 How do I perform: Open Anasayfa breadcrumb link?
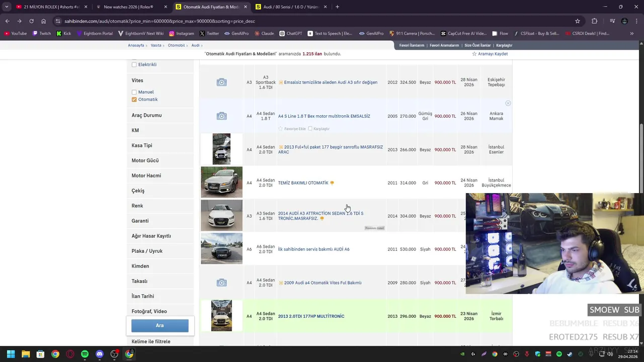click(136, 45)
